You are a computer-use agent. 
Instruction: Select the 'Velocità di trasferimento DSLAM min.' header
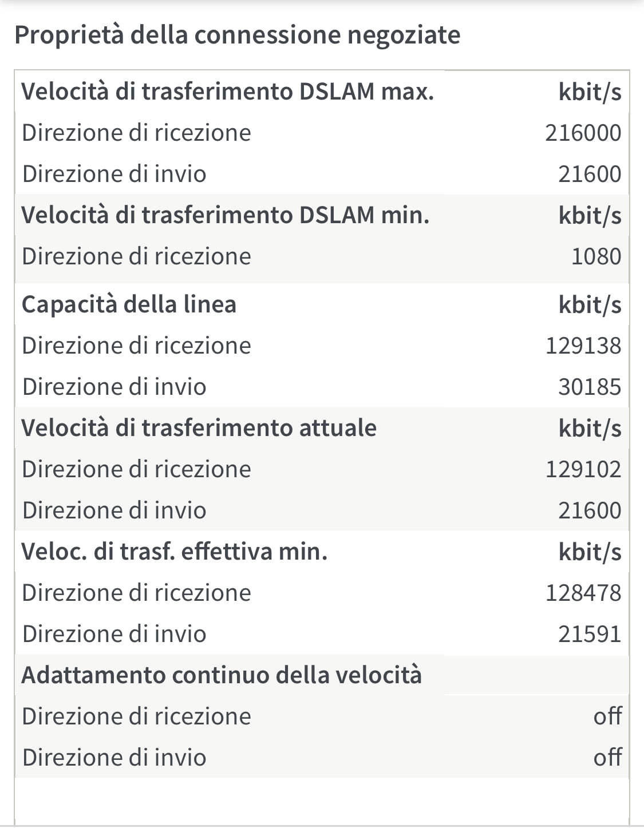(x=225, y=215)
